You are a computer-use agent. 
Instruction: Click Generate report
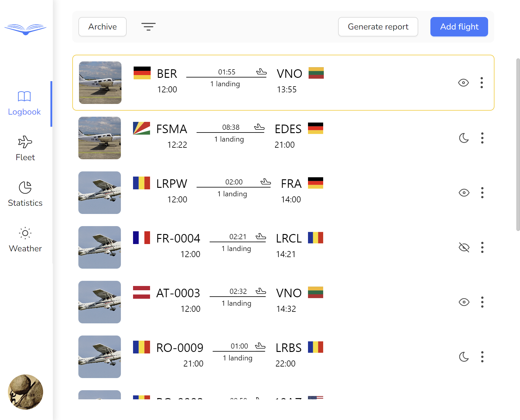point(378,27)
